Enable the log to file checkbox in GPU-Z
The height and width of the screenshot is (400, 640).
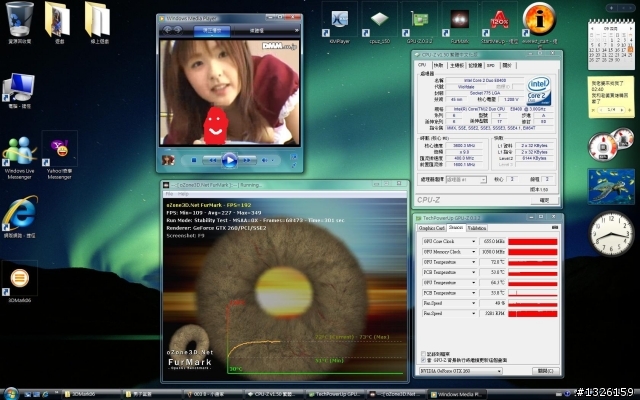click(x=423, y=353)
